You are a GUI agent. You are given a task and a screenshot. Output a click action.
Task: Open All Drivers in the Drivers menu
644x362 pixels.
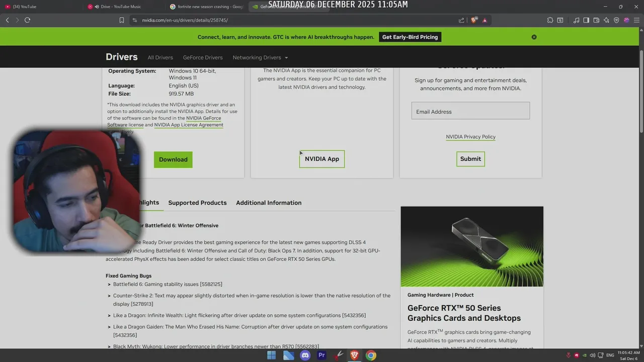160,58
